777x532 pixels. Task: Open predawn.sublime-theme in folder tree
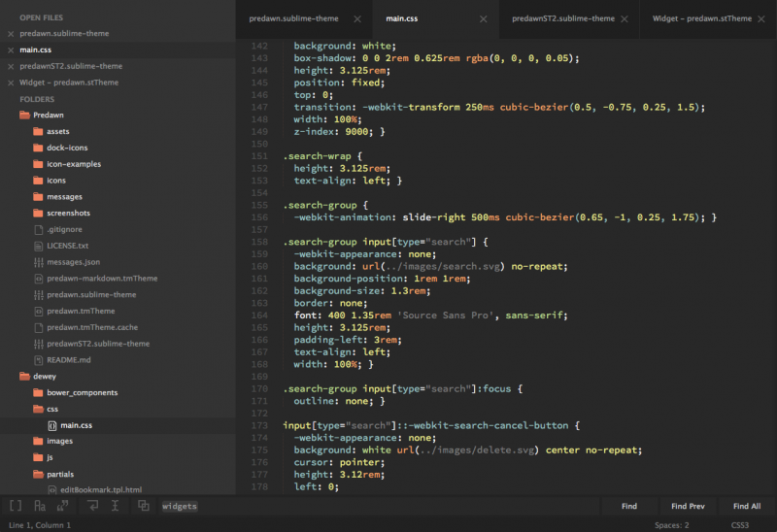coord(91,295)
